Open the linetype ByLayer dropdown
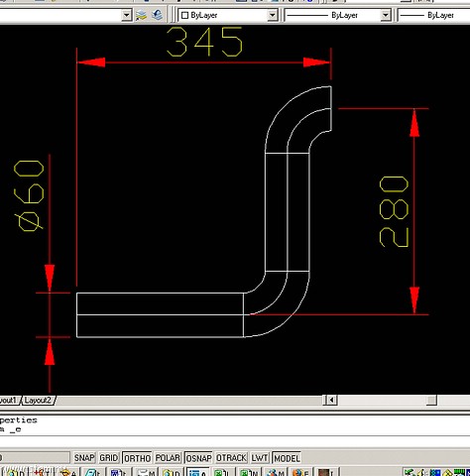The height and width of the screenshot is (476, 470). pyautogui.click(x=337, y=15)
